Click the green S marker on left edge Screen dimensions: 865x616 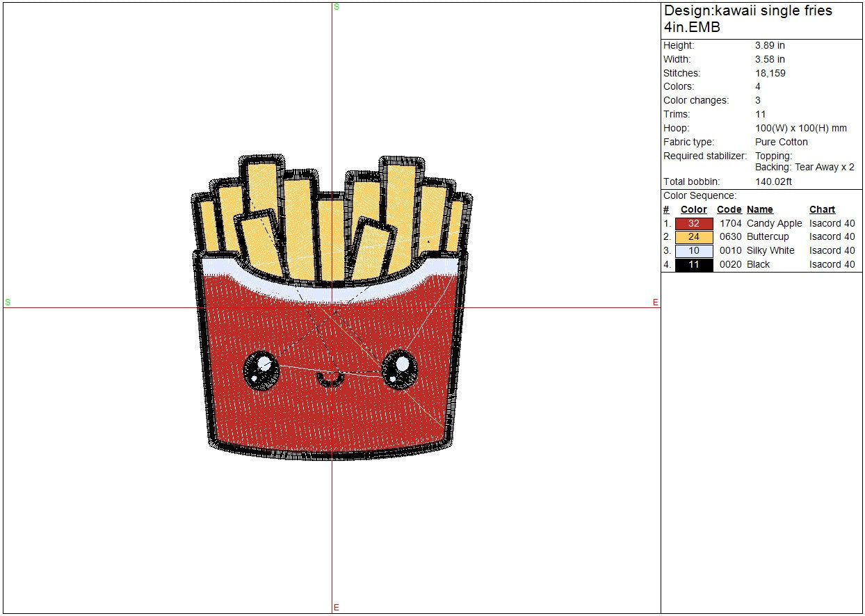[x=8, y=302]
